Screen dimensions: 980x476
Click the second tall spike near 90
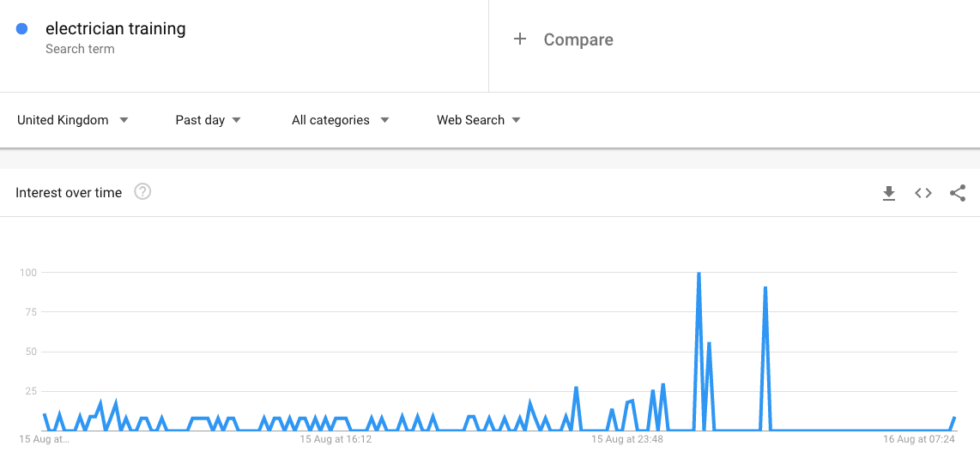tap(765, 287)
